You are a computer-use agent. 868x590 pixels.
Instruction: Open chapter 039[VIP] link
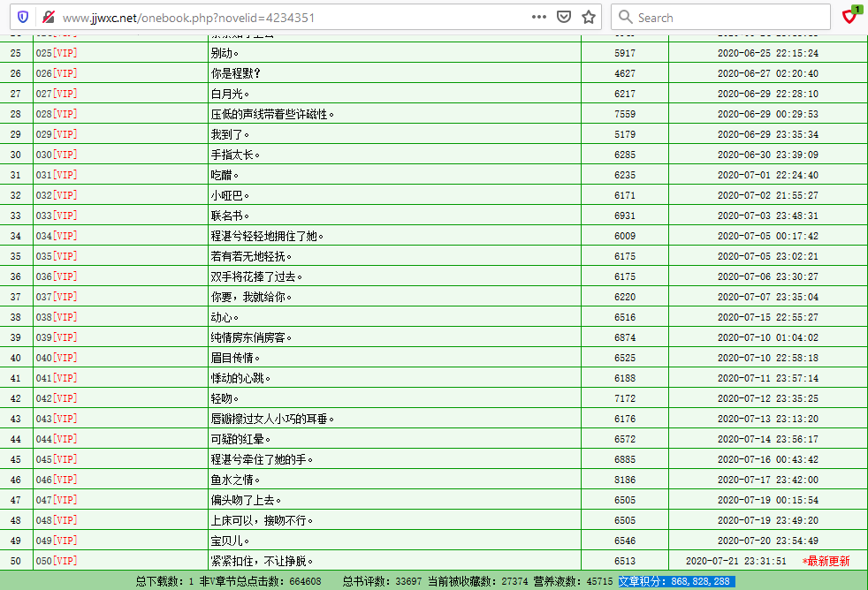coord(57,337)
